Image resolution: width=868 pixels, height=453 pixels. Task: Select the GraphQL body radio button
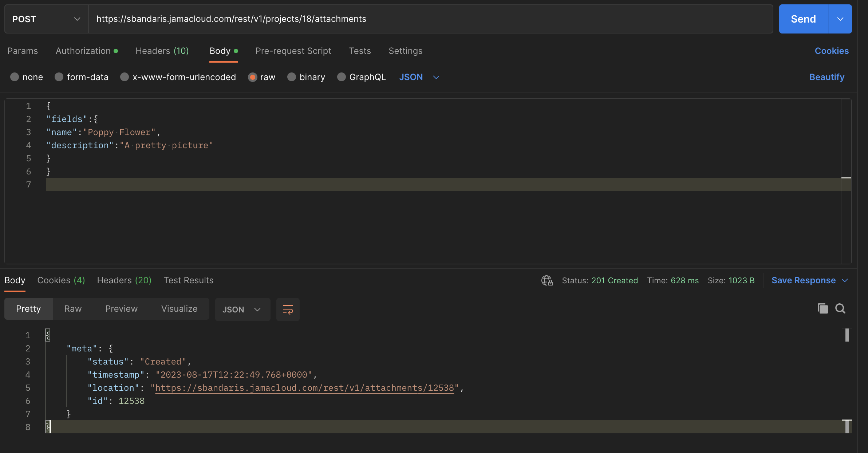click(x=342, y=77)
